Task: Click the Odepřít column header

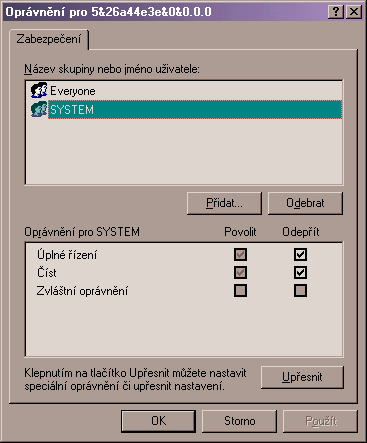Action: click(301, 232)
